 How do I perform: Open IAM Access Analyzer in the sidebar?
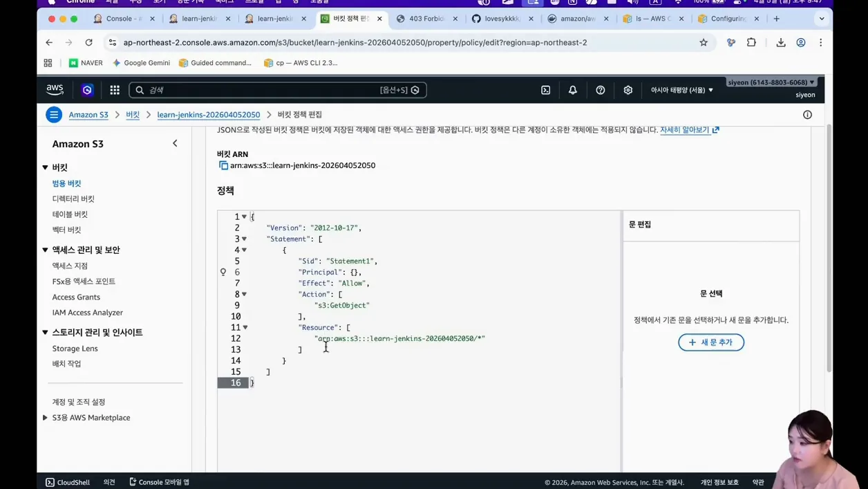[88, 313]
